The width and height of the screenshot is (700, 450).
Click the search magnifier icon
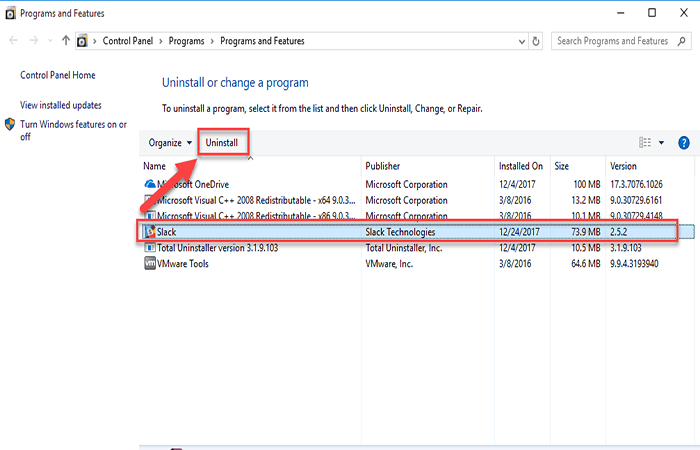(681, 41)
